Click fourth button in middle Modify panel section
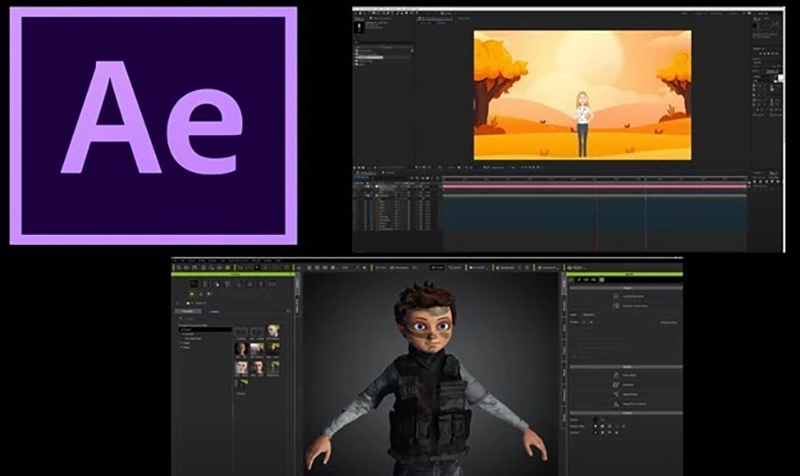 pyautogui.click(x=631, y=404)
